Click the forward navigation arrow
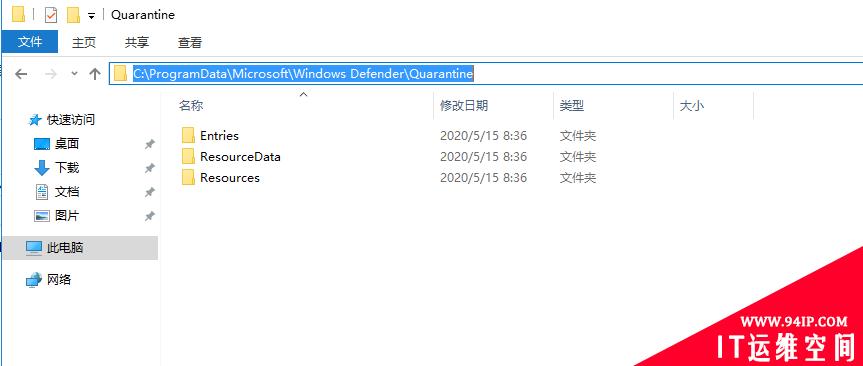Image resolution: width=863 pixels, height=366 pixels. pos(51,74)
